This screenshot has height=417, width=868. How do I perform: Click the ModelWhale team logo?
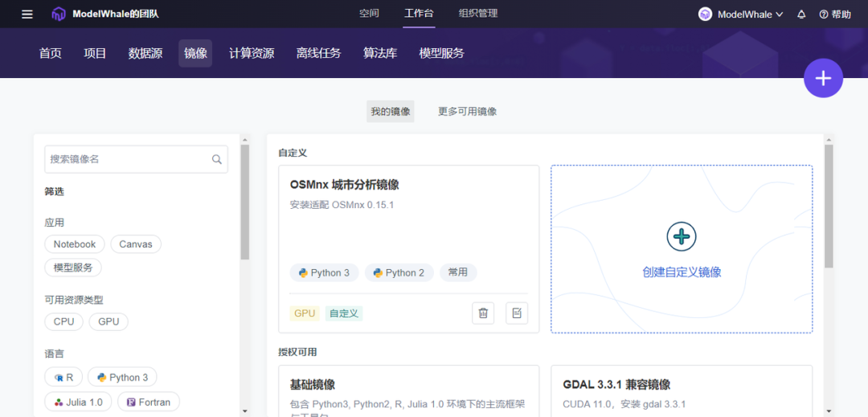click(x=58, y=14)
